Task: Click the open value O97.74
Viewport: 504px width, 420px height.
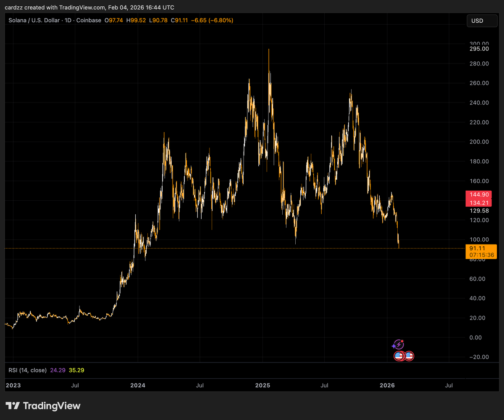Action: click(114, 20)
